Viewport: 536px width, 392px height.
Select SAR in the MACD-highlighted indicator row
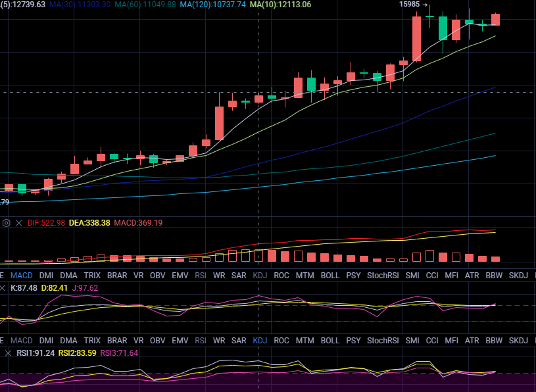239,276
